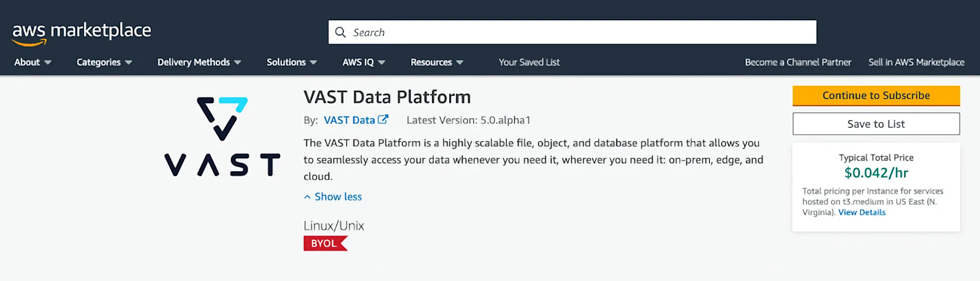Open the AWS IQ dropdown
980x281 pixels.
[x=363, y=62]
